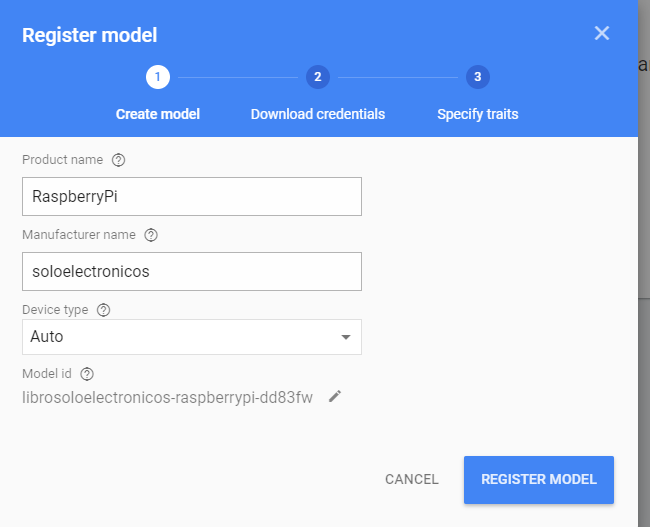Click the help icon beside Product name

(119, 160)
